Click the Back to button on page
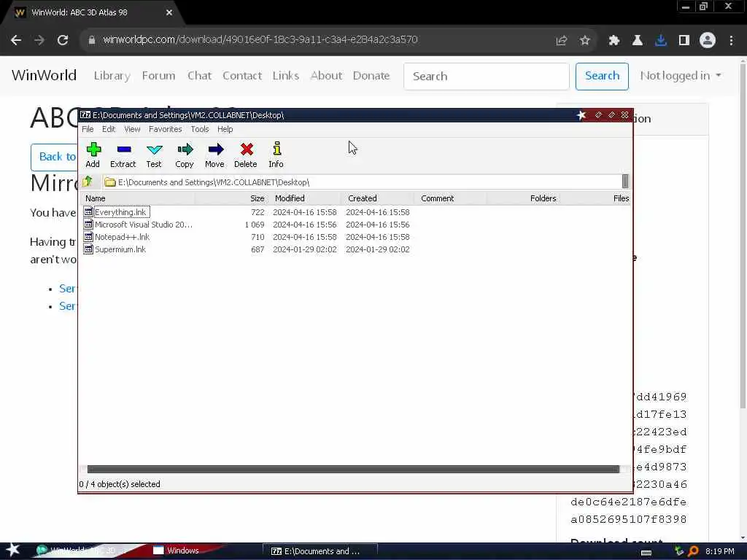 tap(54, 157)
